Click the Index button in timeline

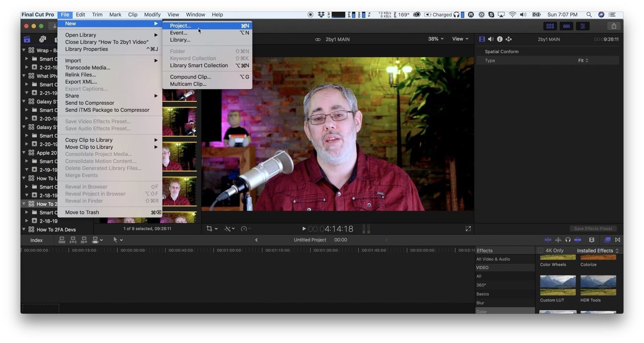[x=36, y=240]
